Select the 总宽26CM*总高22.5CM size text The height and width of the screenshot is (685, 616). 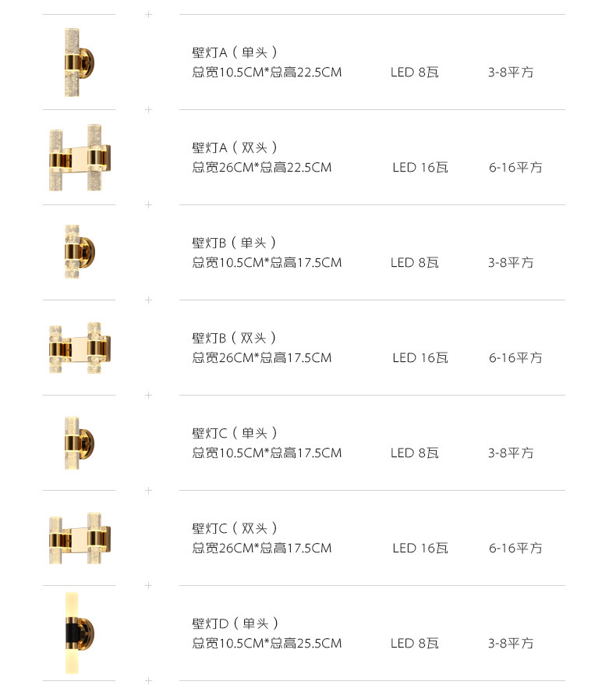click(262, 168)
